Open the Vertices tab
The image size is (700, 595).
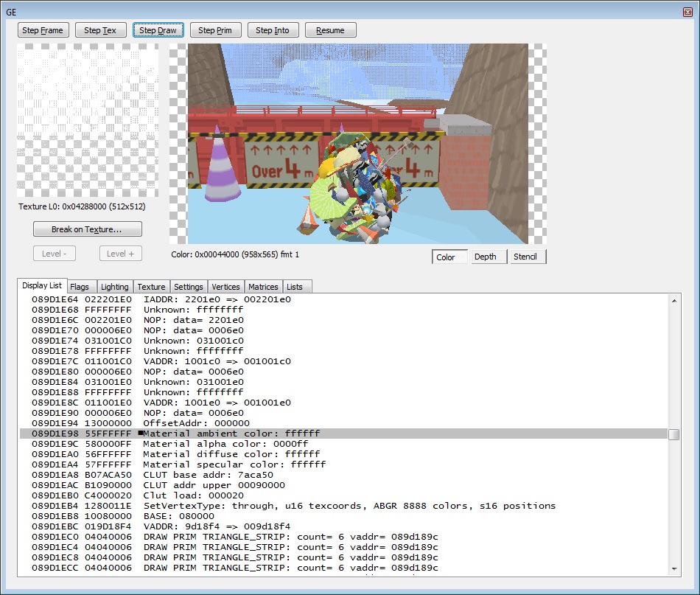(225, 287)
